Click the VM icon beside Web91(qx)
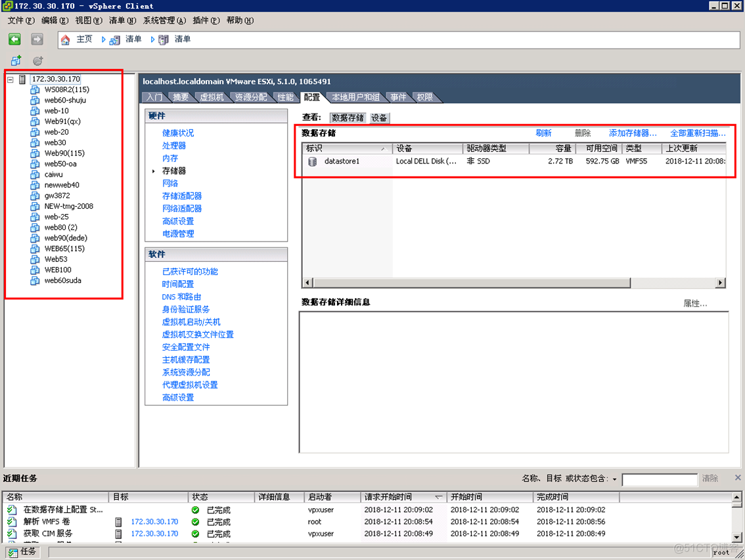This screenshot has height=560, width=745. point(35,121)
